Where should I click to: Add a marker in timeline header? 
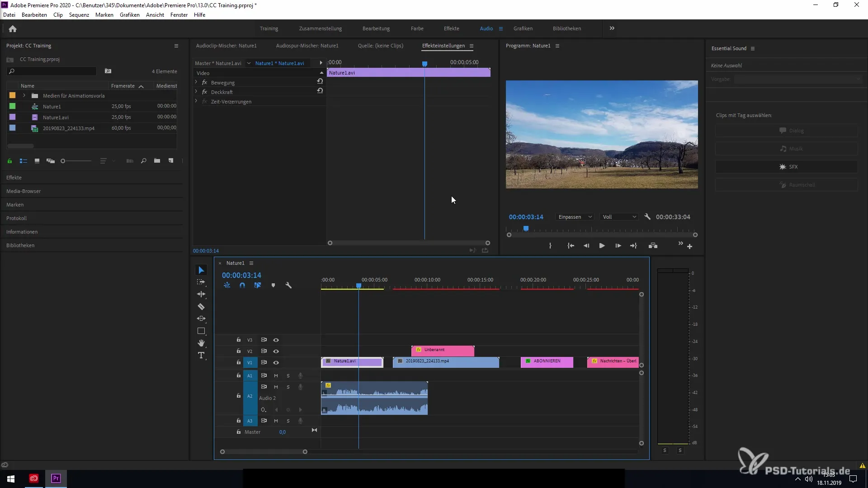coord(273,285)
